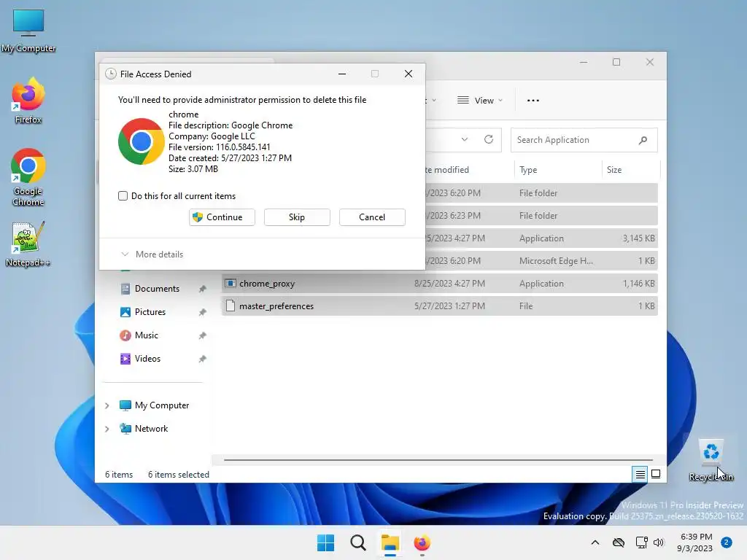Image resolution: width=747 pixels, height=560 pixels.
Task: Open the See more ellipsis menu in Explorer
Action: tap(533, 101)
